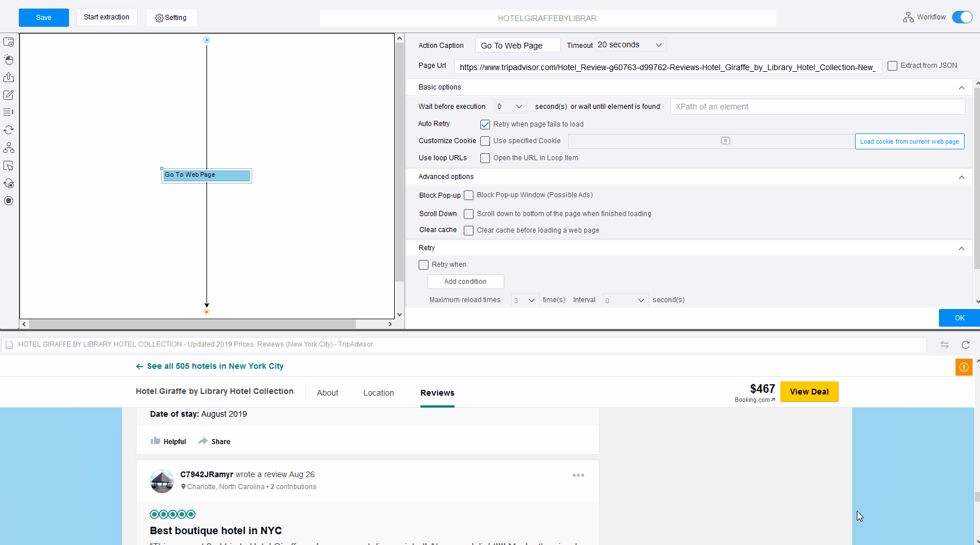Open the Timeout 20 seconds dropdown
This screenshot has height=545, width=980.
(630, 45)
